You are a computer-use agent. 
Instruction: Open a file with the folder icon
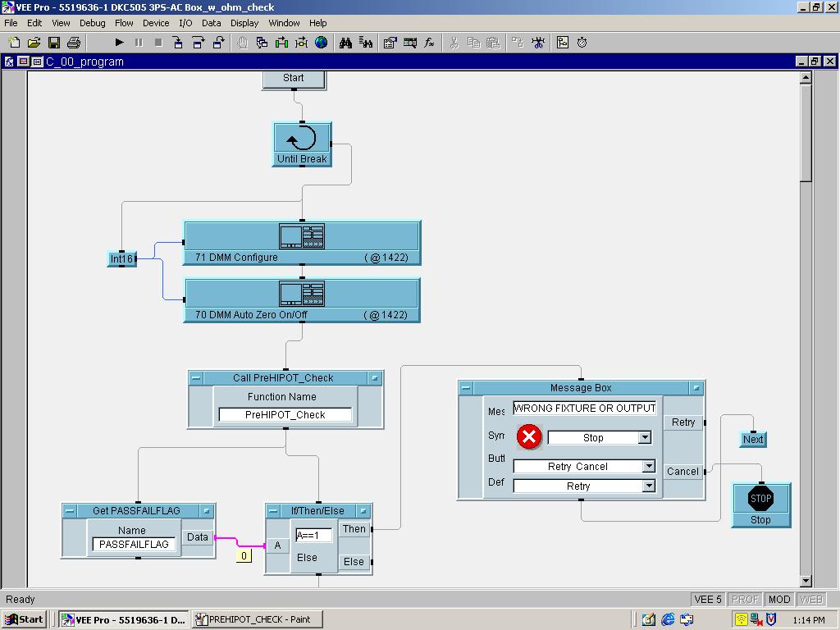click(34, 43)
